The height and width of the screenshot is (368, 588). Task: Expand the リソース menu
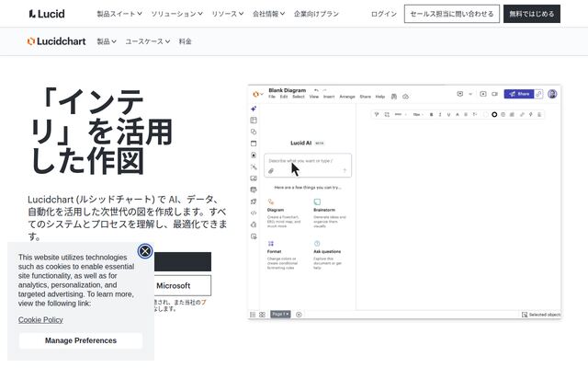[227, 14]
